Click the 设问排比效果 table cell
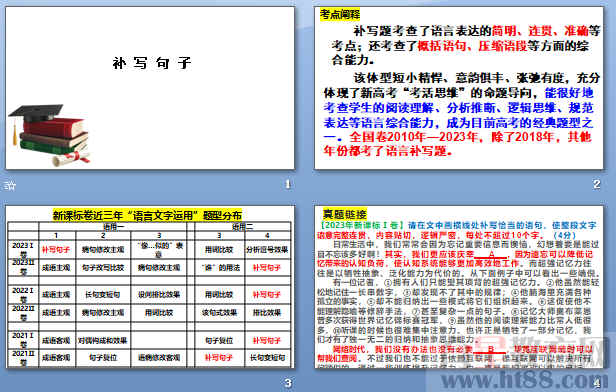Screen dimensions: 616x392 click(x=159, y=295)
